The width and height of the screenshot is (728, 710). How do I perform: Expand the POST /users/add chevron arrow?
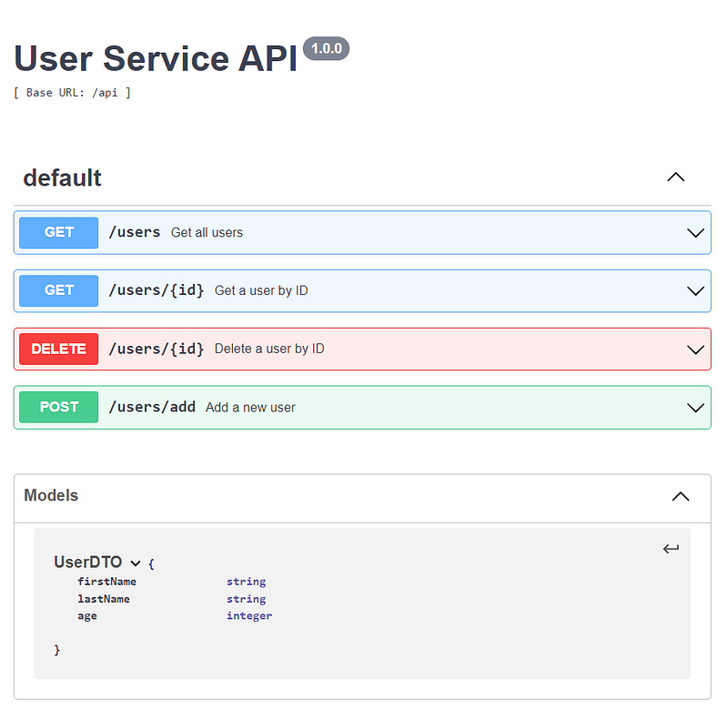pos(695,407)
